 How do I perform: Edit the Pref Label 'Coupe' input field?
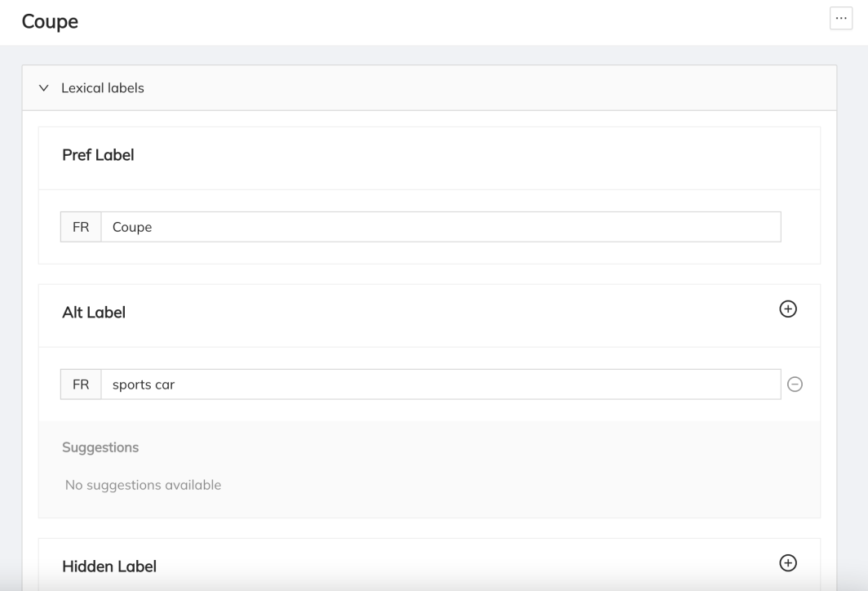(x=441, y=227)
